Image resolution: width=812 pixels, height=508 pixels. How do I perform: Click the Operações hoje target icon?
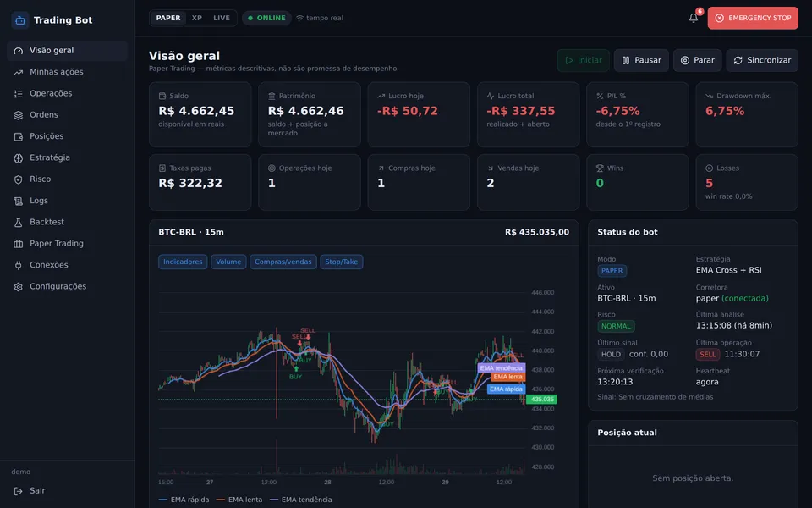(x=272, y=168)
